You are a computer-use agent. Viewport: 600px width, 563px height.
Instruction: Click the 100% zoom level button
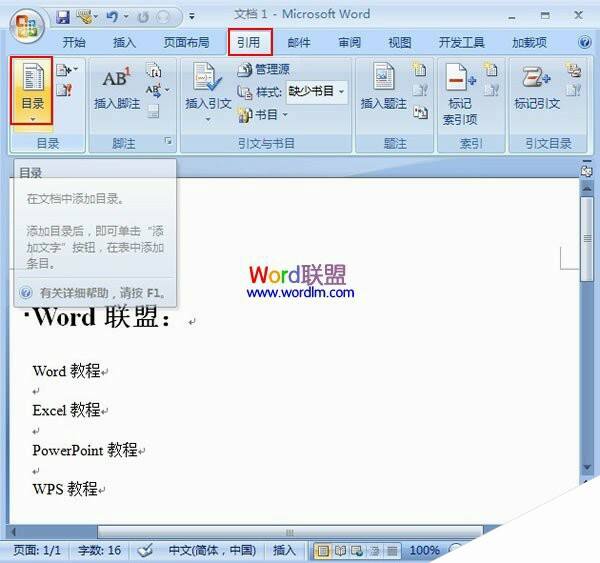click(x=424, y=550)
